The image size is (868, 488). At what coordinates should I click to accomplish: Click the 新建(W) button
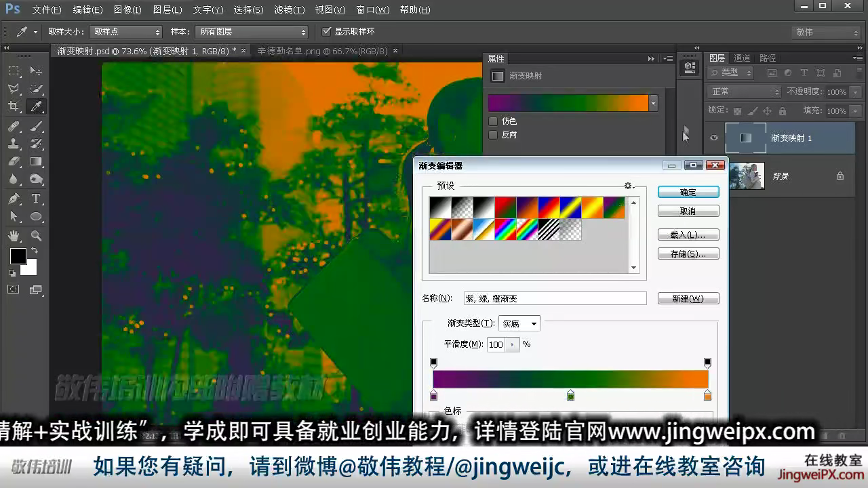[688, 299]
